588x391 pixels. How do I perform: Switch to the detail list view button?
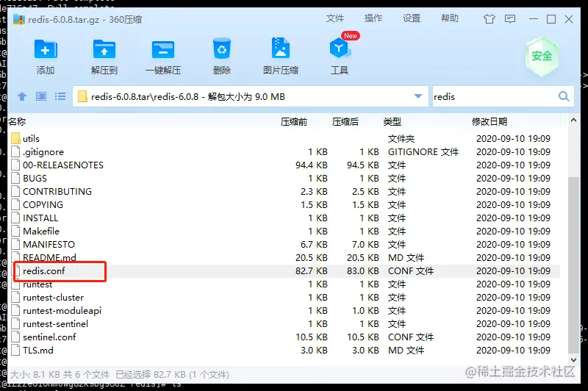pos(60,97)
